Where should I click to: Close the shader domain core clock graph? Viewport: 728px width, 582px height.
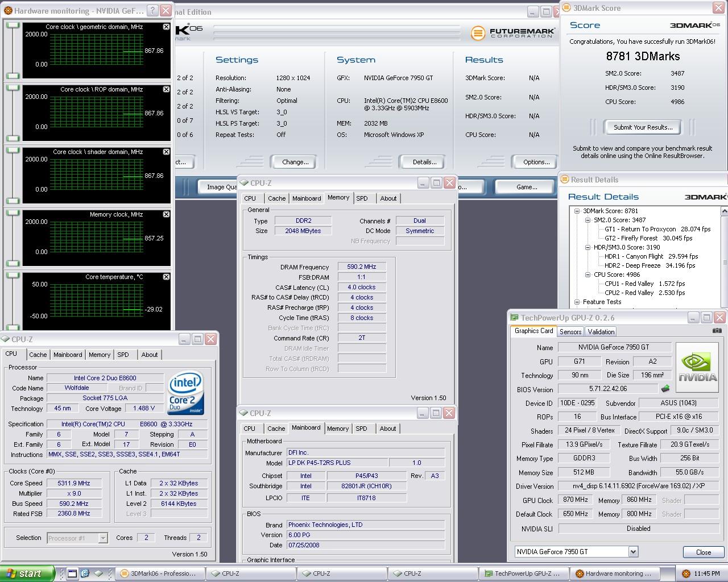(x=166, y=152)
